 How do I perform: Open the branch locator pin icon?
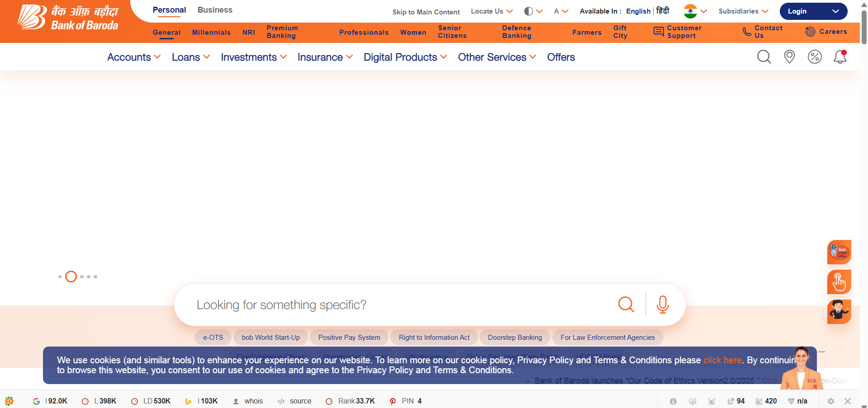point(789,57)
